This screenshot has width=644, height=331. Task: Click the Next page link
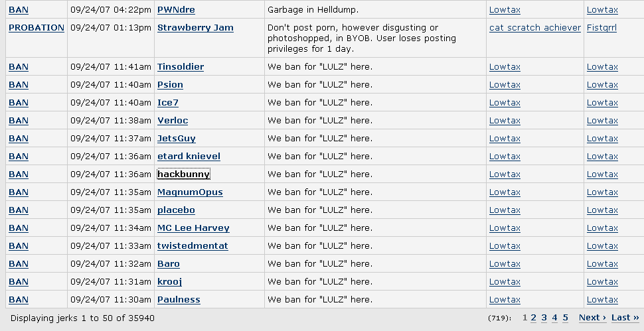coord(593,318)
